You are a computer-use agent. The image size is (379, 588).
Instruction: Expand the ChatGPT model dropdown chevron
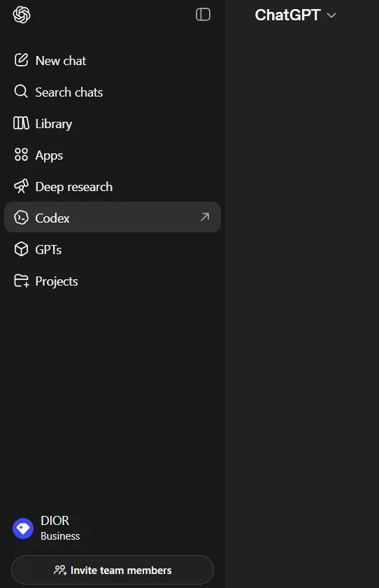click(x=331, y=15)
